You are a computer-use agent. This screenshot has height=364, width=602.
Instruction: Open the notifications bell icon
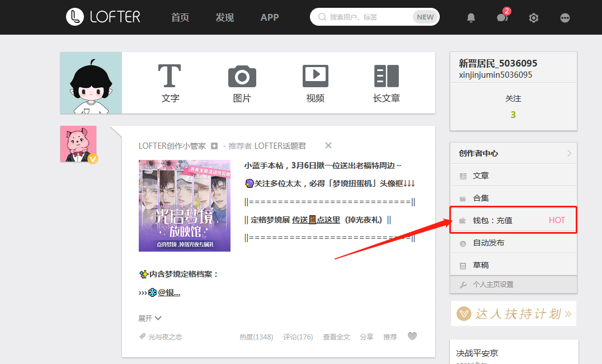tap(471, 18)
